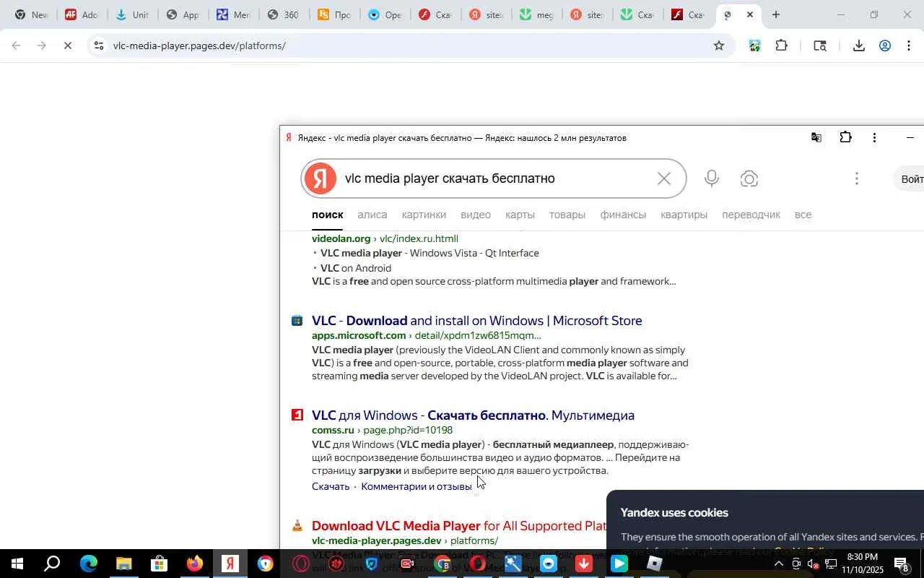
Task: Open translate icon in Yandex window title bar
Action: point(816,137)
